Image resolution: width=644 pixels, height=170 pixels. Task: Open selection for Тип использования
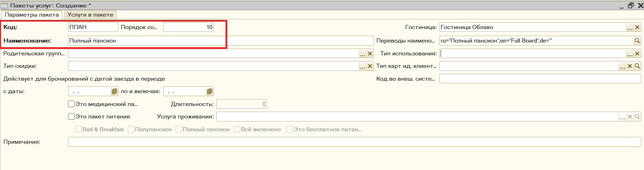630,54
